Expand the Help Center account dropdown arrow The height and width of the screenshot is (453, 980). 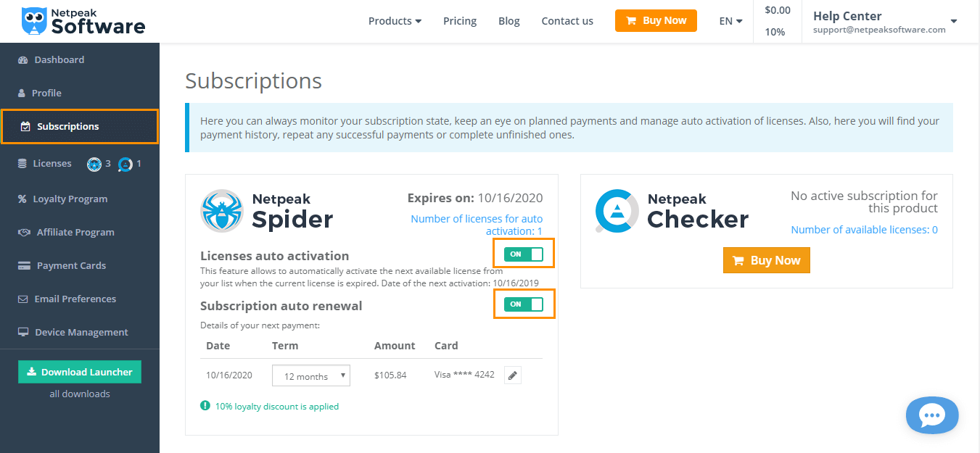(x=954, y=21)
